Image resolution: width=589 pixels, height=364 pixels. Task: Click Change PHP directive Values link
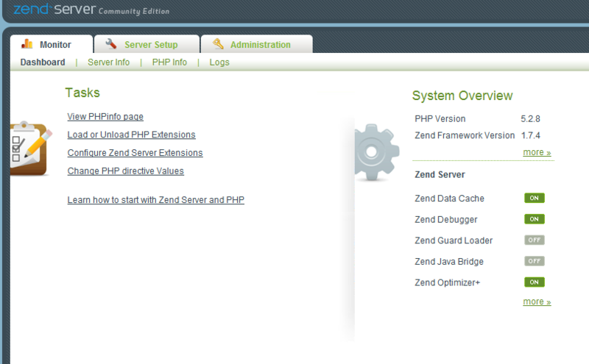[125, 171]
